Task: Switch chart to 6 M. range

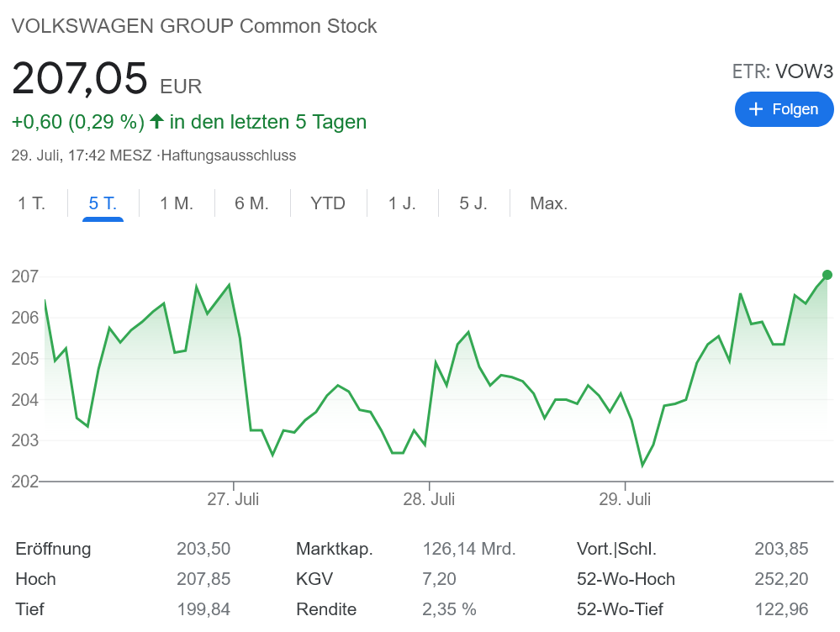Action: tap(251, 203)
